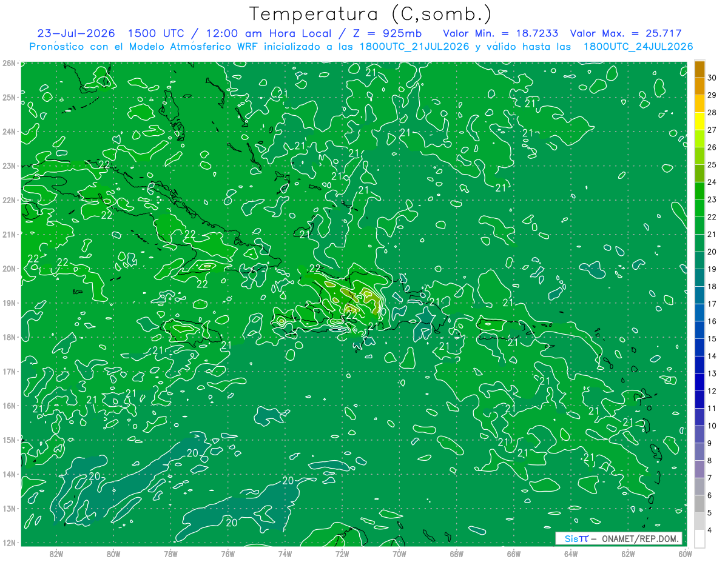Click the '1800UTC_21JUL2026' initialization text
The image size is (728, 562).
point(414,47)
